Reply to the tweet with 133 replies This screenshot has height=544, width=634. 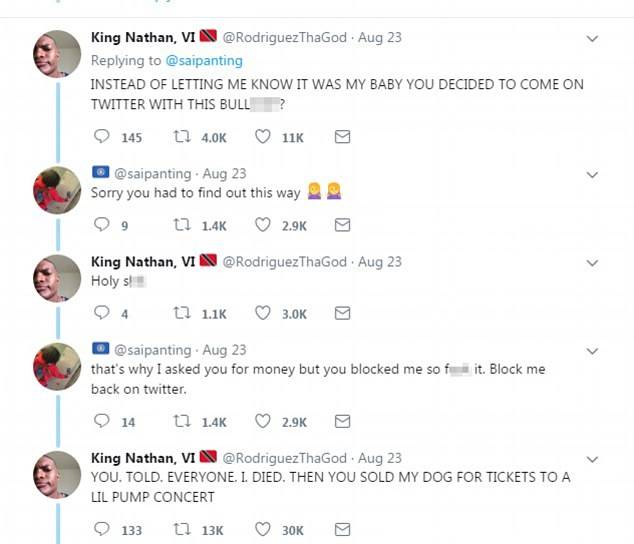101,529
